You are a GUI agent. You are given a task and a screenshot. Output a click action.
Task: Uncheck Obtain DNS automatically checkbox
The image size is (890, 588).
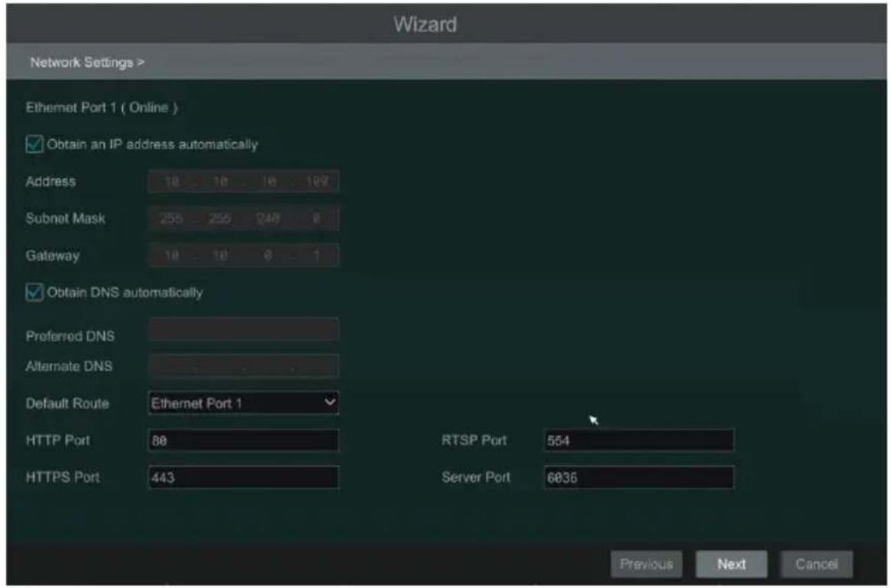[34, 292]
